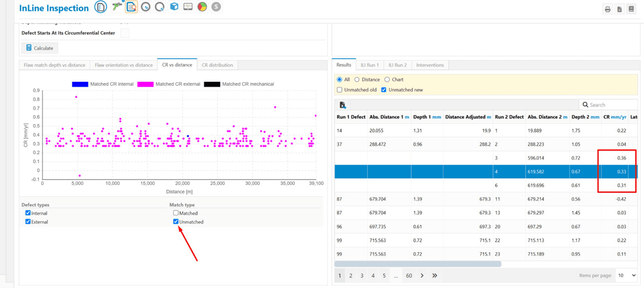644x288 pixels.
Task: Open the monitor signal chart icon
Action: pos(188,7)
